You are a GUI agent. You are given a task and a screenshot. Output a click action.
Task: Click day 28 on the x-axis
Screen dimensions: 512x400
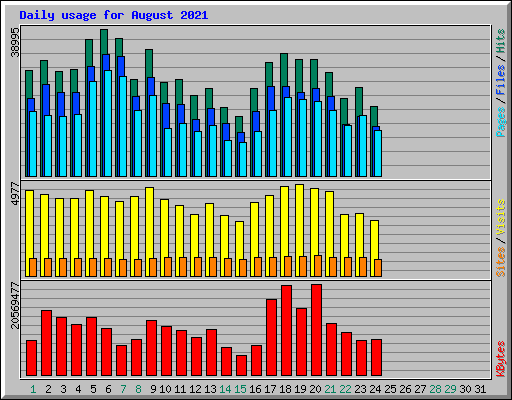435,389
